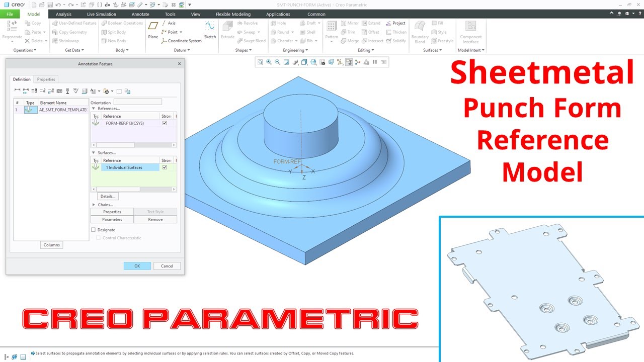
Task: Click the Orientation input field
Action: point(138,102)
